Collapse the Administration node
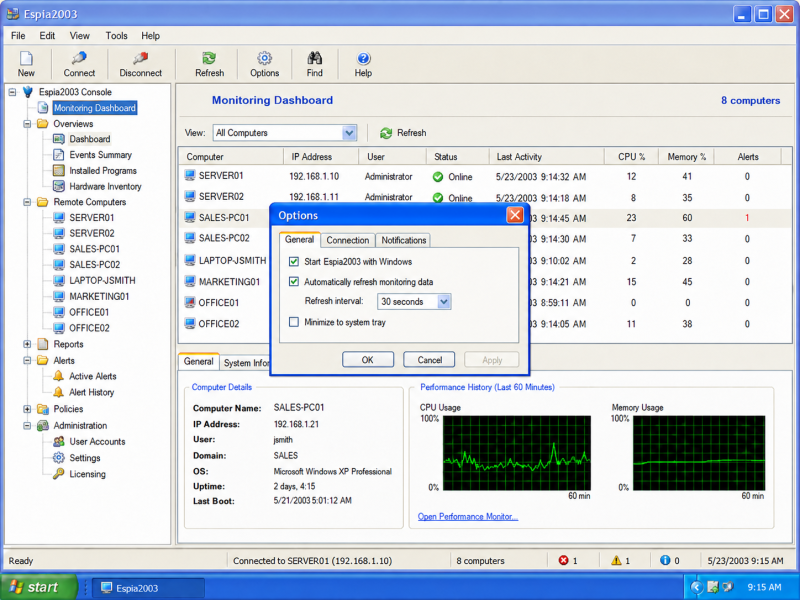 [x=27, y=425]
